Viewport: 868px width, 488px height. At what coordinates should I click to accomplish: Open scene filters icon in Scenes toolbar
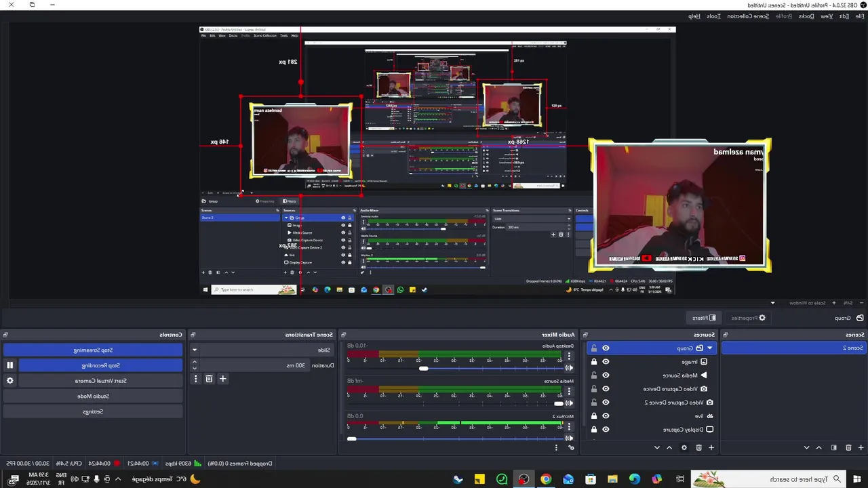pyautogui.click(x=833, y=447)
